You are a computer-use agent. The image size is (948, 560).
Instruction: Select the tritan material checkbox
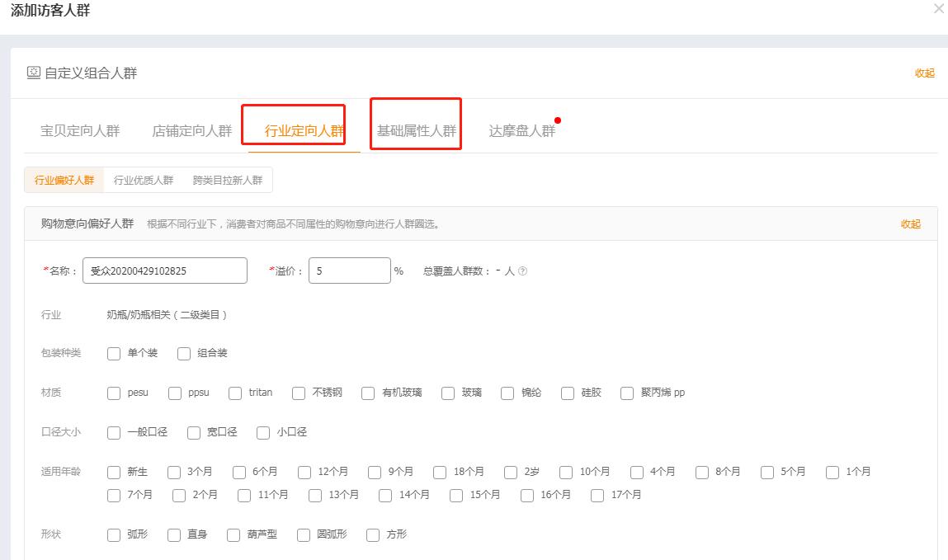[233, 393]
